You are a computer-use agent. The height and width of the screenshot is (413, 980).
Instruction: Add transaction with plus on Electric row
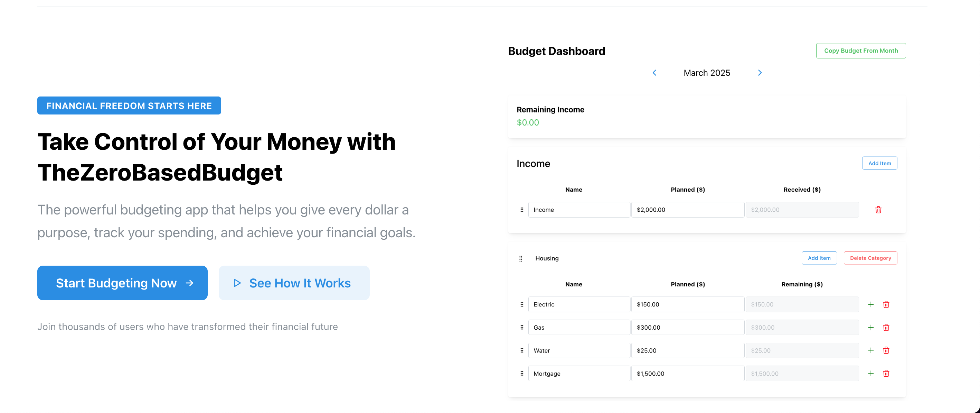pos(870,304)
